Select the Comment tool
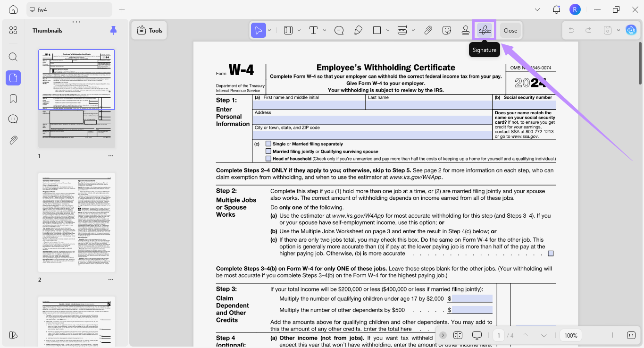This screenshot has width=644, height=348. pyautogui.click(x=339, y=30)
